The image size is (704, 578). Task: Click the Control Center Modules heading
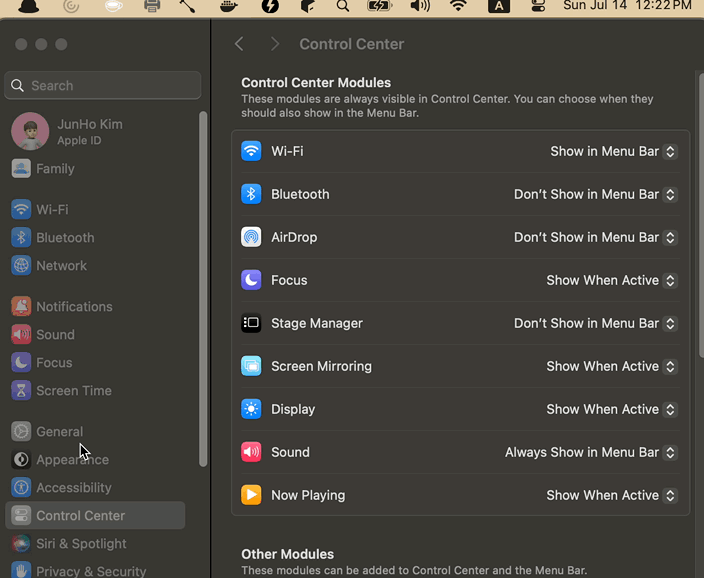click(316, 83)
